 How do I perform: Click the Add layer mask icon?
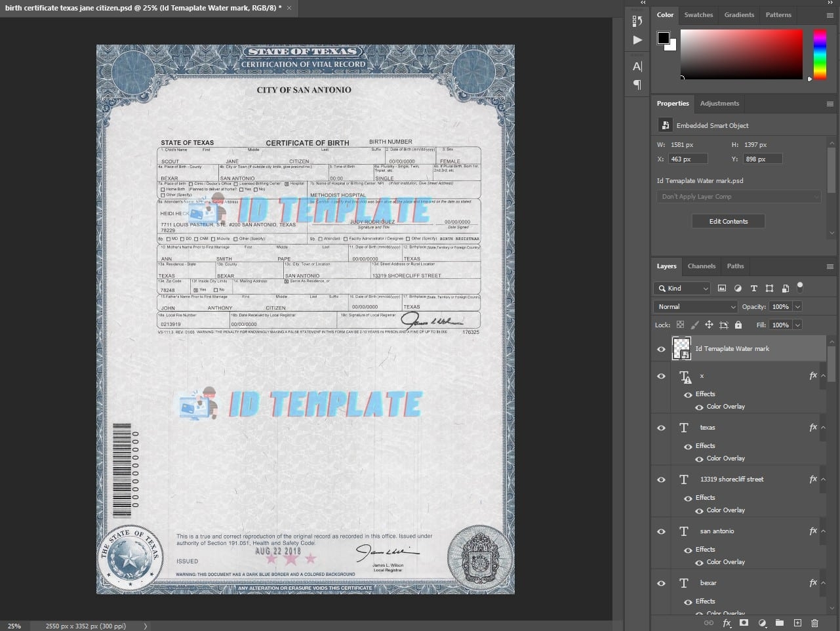point(744,622)
